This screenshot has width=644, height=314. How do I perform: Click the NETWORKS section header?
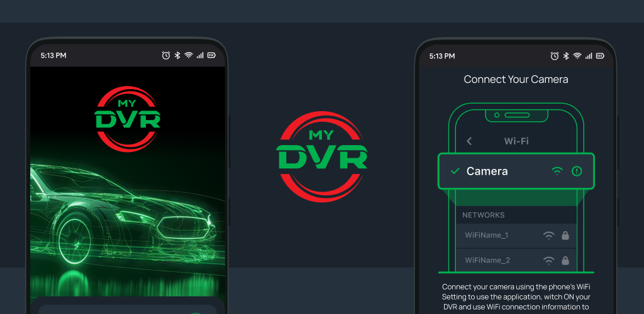coord(484,215)
